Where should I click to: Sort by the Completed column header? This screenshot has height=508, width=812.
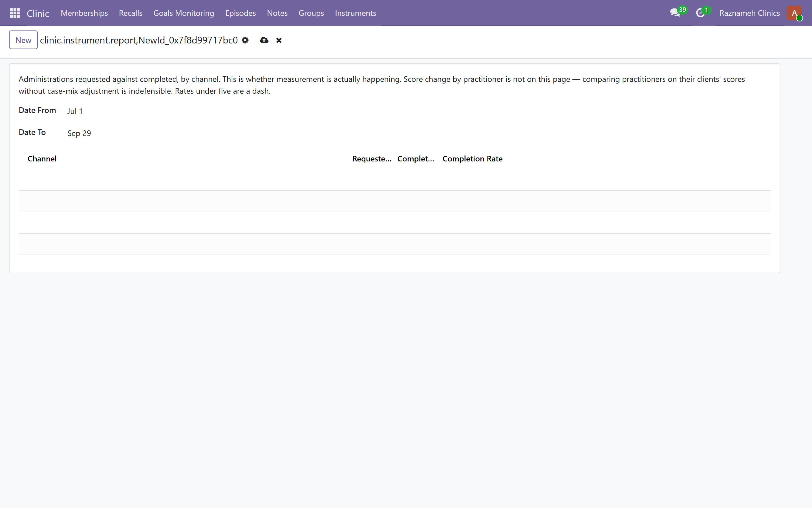416,159
